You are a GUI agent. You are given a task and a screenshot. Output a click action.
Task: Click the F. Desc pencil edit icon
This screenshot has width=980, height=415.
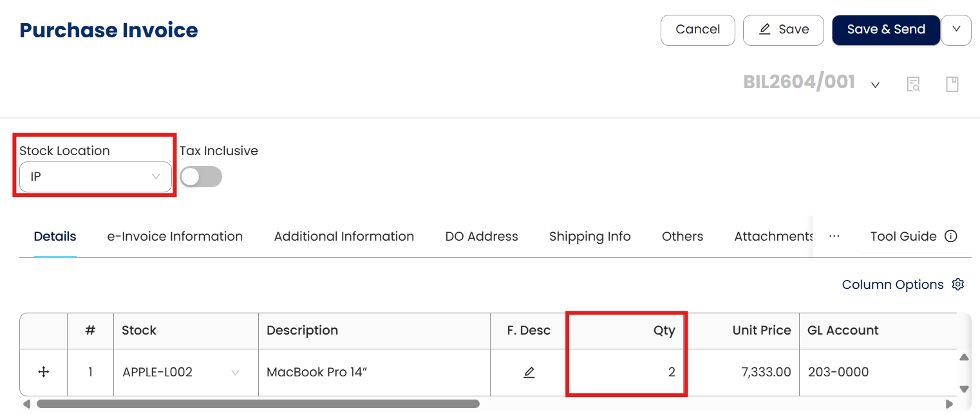(529, 372)
